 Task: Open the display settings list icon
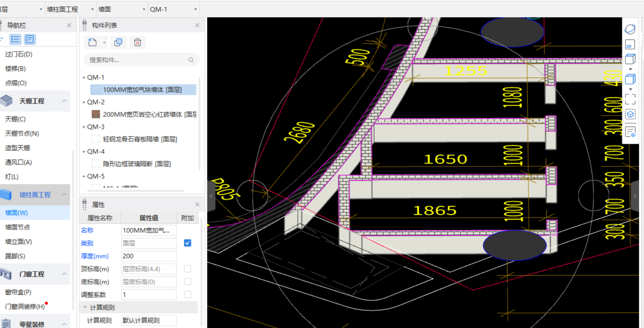630,132
